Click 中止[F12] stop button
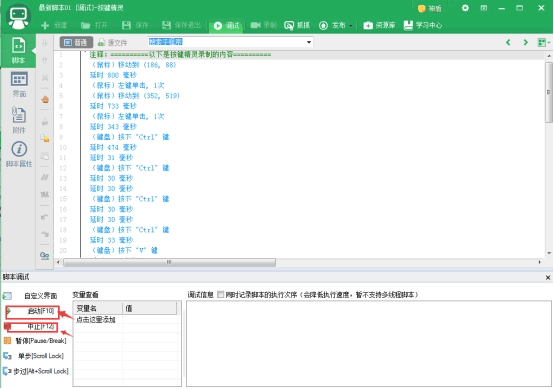Image resolution: width=554 pixels, height=389 pixels. (x=31, y=327)
